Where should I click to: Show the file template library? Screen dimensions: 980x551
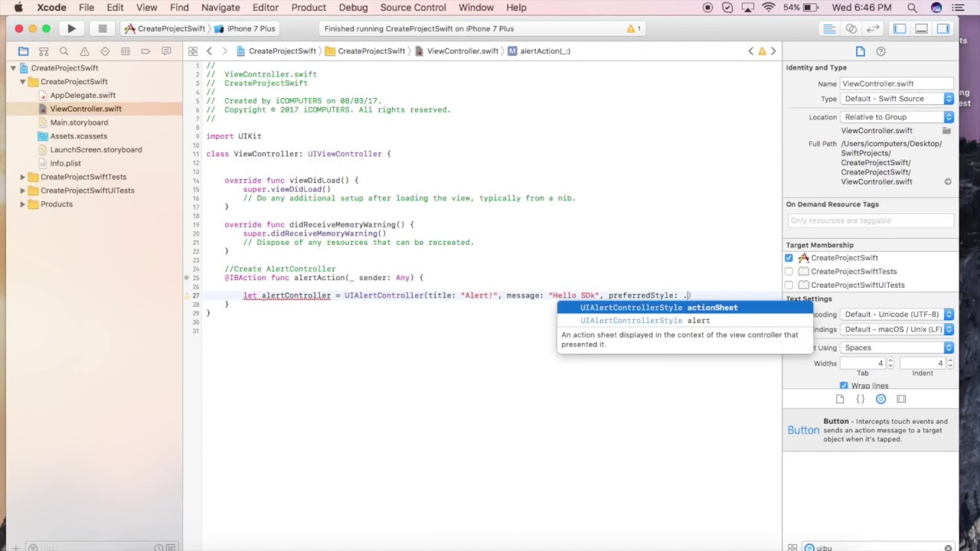point(840,399)
